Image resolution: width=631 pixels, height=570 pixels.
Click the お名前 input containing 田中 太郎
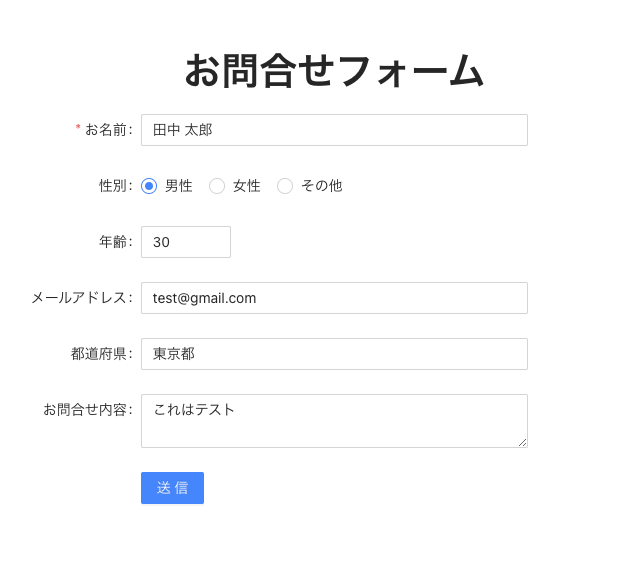click(334, 130)
